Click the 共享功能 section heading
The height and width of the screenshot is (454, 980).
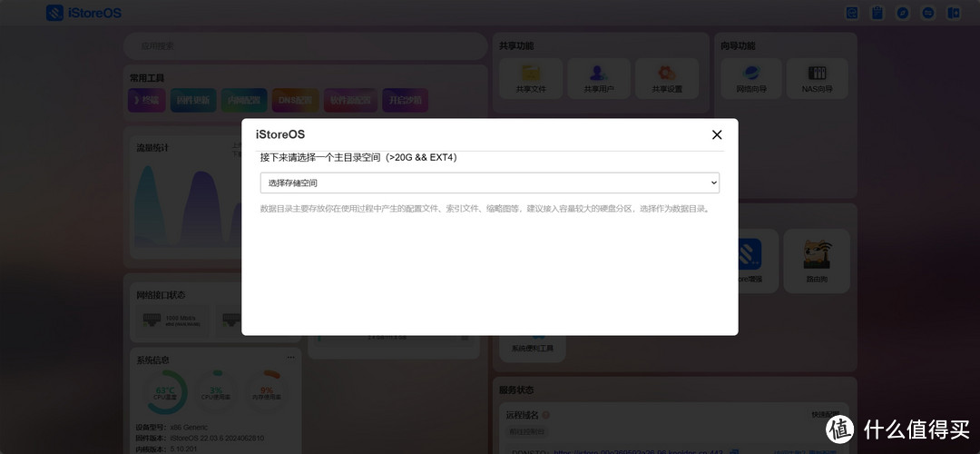coord(516,45)
